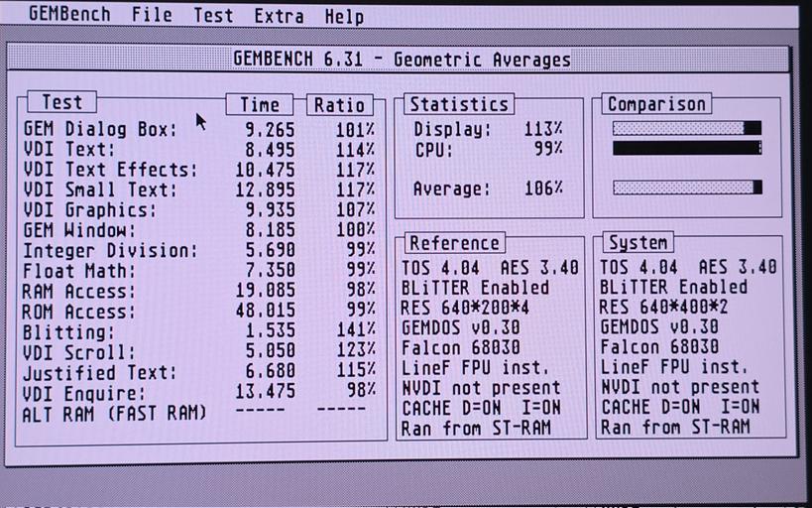Click the Average: 106% statistic
Viewport: 812px width, 508px height.
tap(488, 189)
